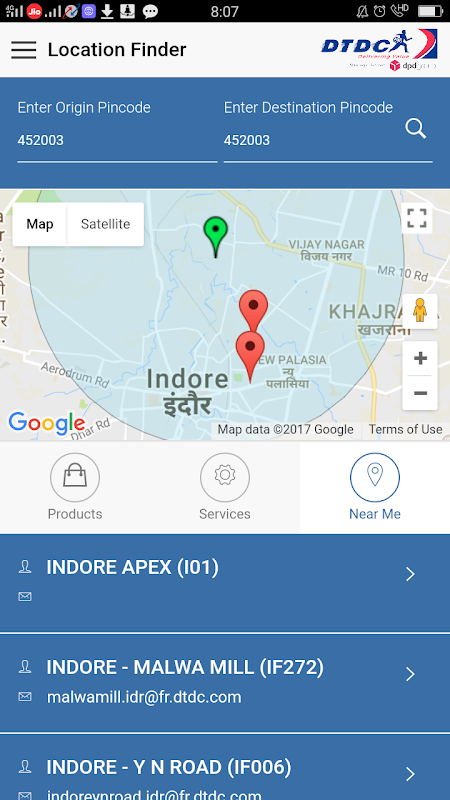
Task: Switch map to Satellite view
Action: point(106,224)
